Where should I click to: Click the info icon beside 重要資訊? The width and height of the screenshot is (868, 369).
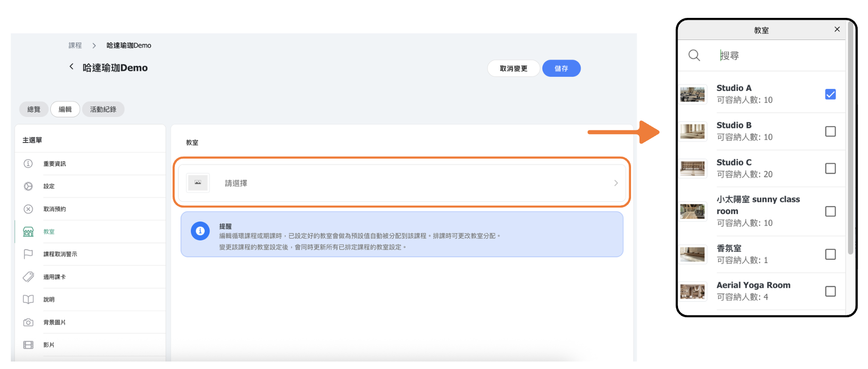tap(28, 163)
